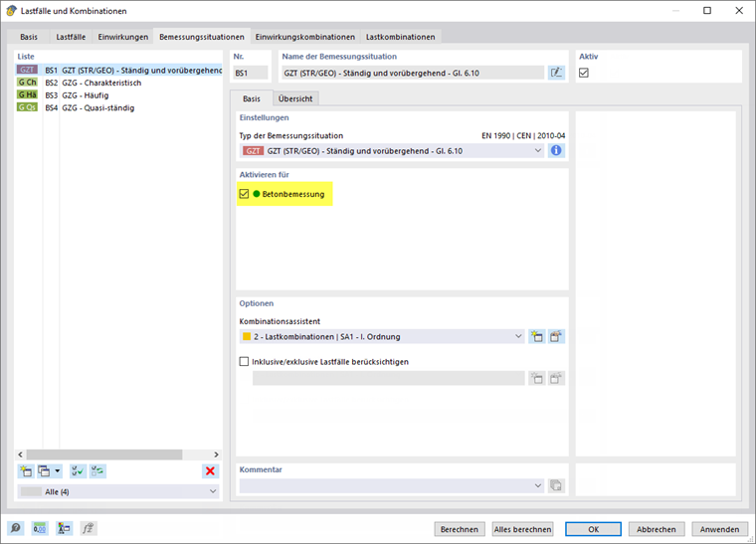Click green dot beside Betonbemessung
This screenshot has height=544, width=756.
257,194
